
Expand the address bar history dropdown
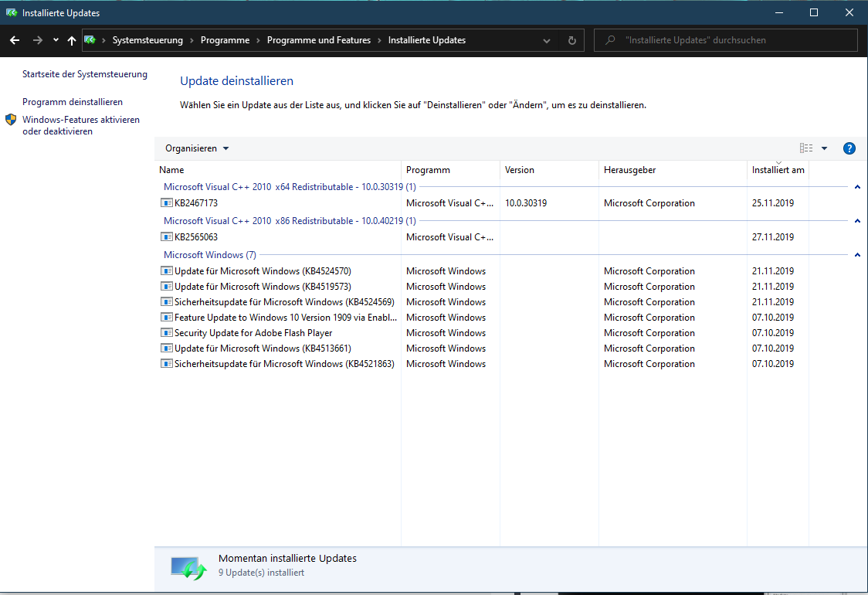pyautogui.click(x=547, y=40)
